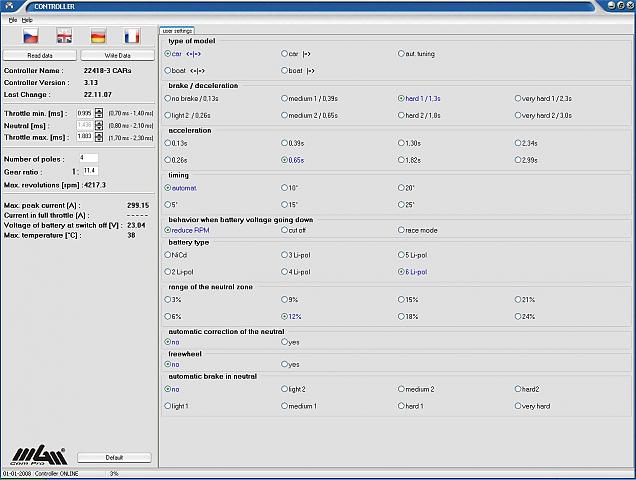This screenshot has height=480, width=636.
Task: Pick the French flag language
Action: click(x=132, y=37)
